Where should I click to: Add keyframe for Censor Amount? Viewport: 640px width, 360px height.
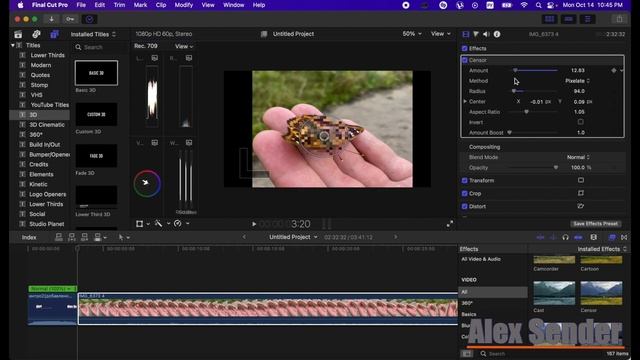pyautogui.click(x=613, y=70)
